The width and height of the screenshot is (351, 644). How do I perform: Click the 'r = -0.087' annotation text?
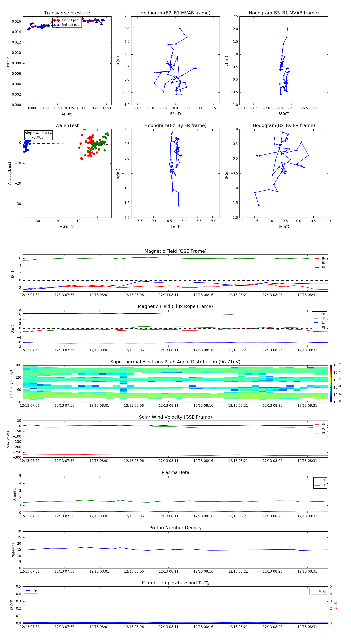[35, 137]
